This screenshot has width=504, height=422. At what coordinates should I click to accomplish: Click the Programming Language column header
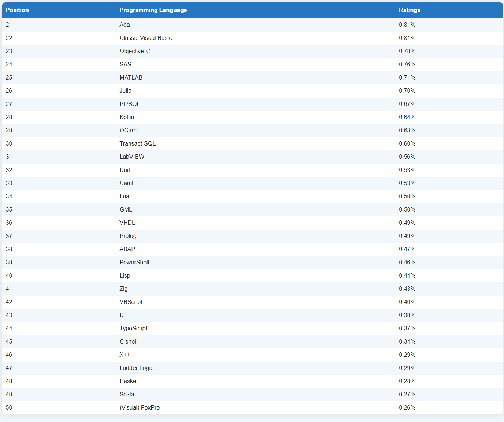(153, 10)
